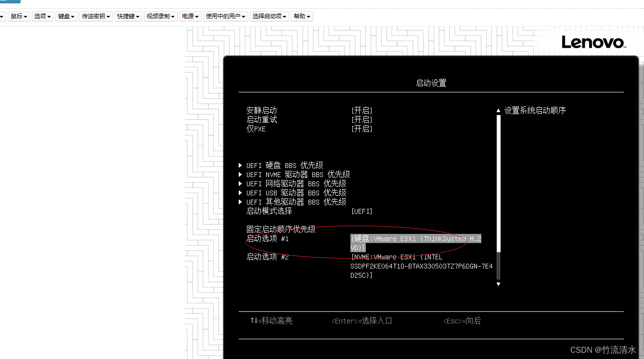Open the 视频录制 dropdown menu
This screenshot has height=359, width=644.
(161, 16)
